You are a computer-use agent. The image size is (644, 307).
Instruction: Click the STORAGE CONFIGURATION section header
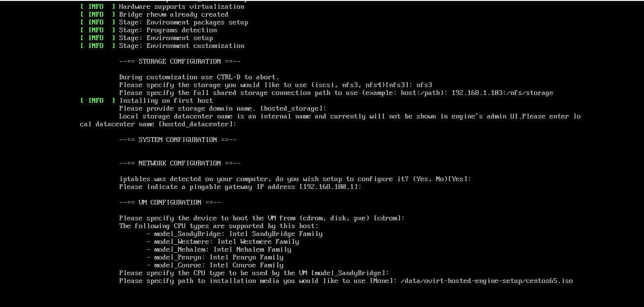(x=179, y=61)
